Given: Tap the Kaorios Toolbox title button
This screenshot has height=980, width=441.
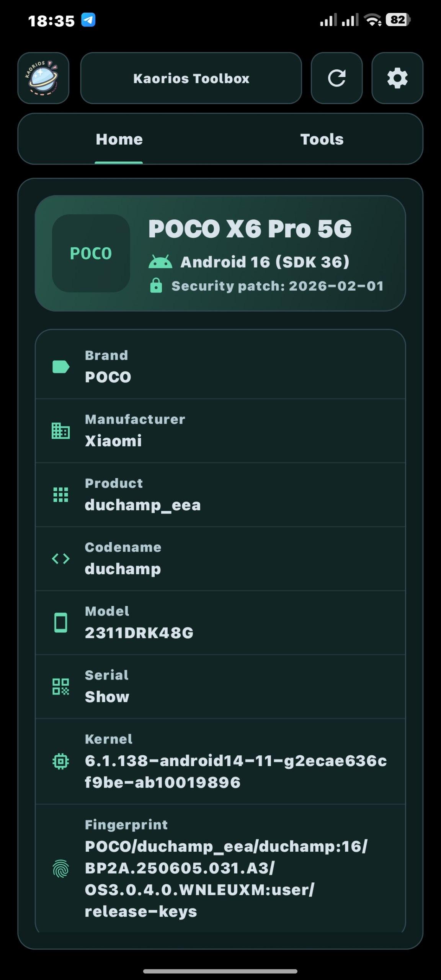Looking at the screenshot, I should (191, 78).
